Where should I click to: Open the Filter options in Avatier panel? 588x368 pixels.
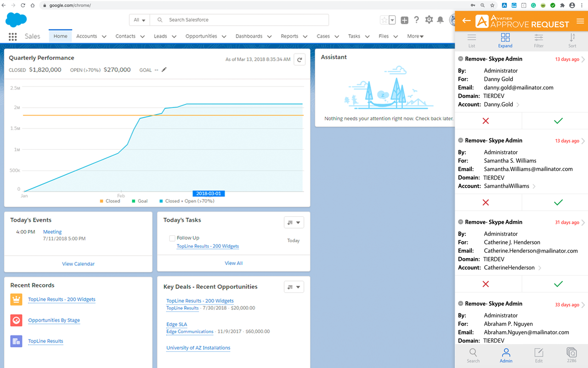pos(539,40)
